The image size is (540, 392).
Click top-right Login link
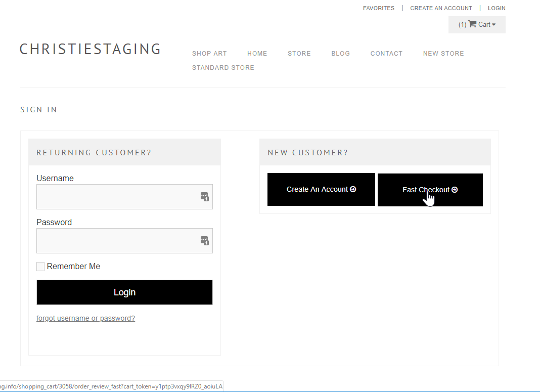pyautogui.click(x=496, y=8)
